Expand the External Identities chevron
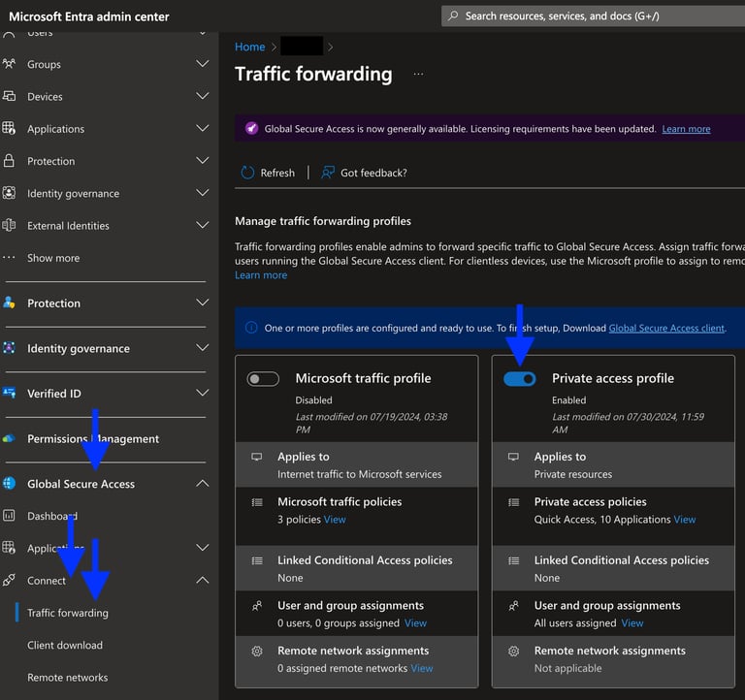 coord(203,225)
